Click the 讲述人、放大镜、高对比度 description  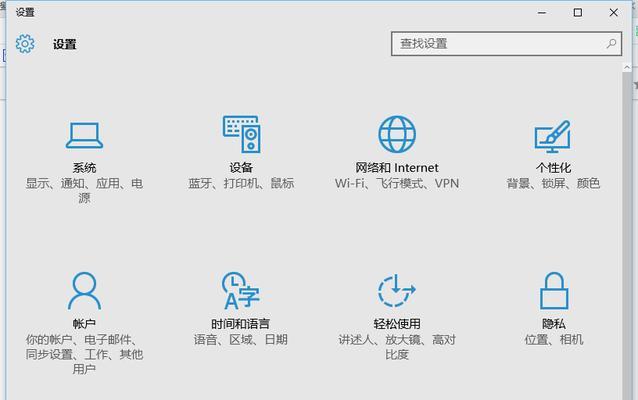tap(397, 347)
